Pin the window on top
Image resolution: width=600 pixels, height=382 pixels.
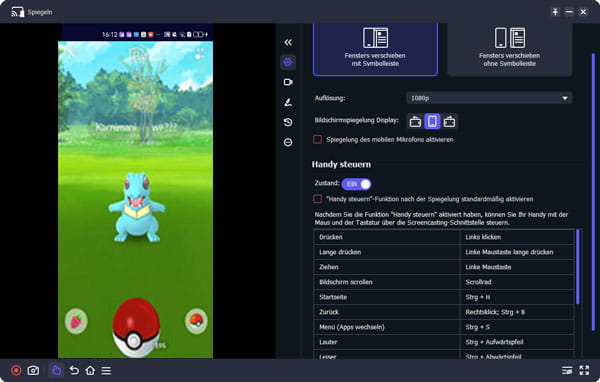click(555, 12)
